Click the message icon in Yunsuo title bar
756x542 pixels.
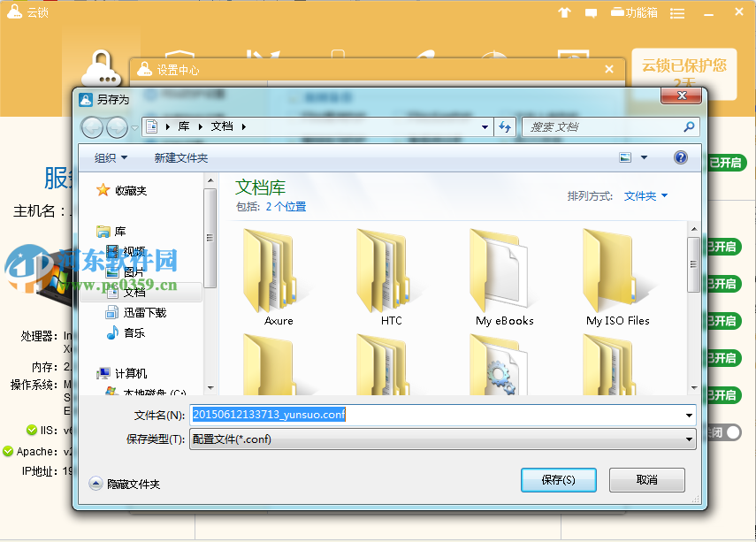coord(591,13)
